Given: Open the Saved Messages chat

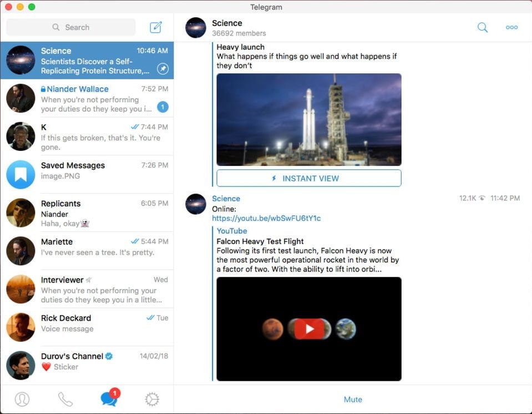Looking at the screenshot, I should click(87, 174).
